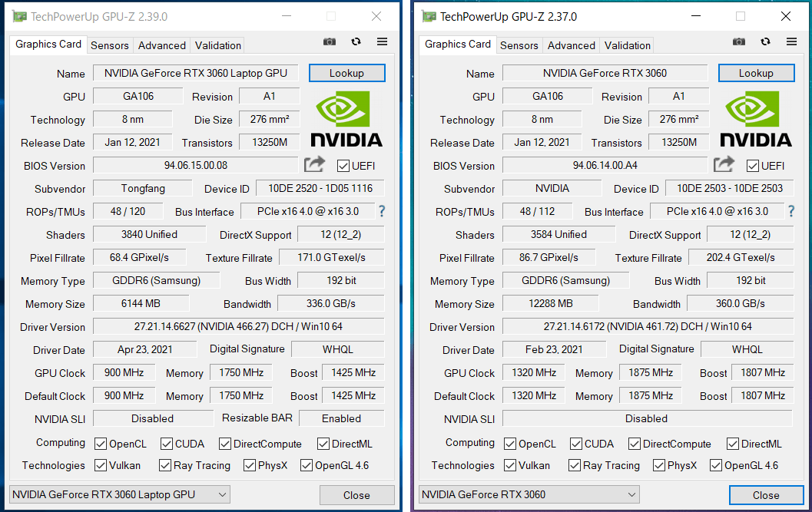Click Subvendor field showing Tongfang
This screenshot has width=812, height=512.
(143, 188)
